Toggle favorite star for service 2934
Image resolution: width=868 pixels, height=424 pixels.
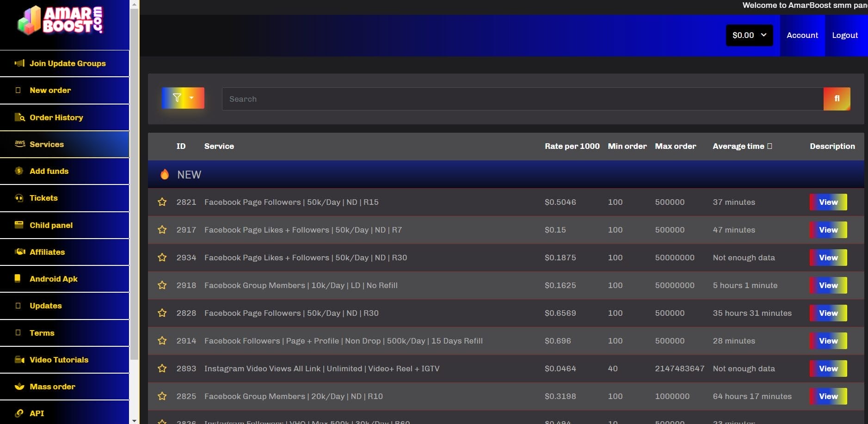162,258
